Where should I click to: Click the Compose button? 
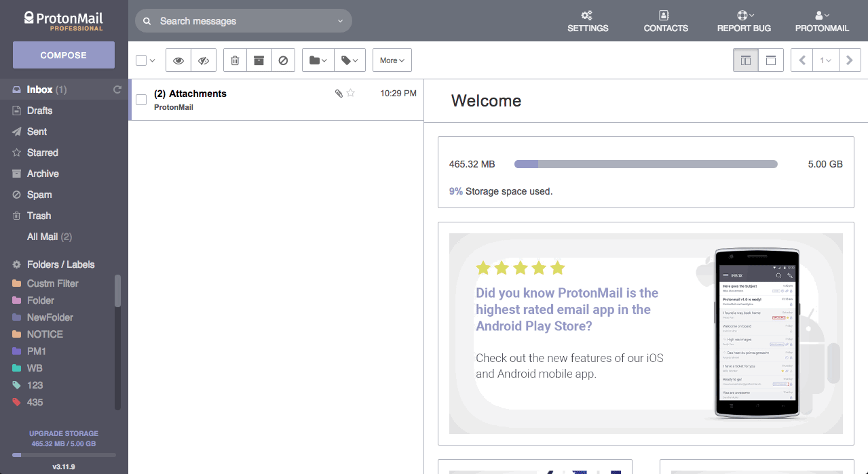[64, 55]
